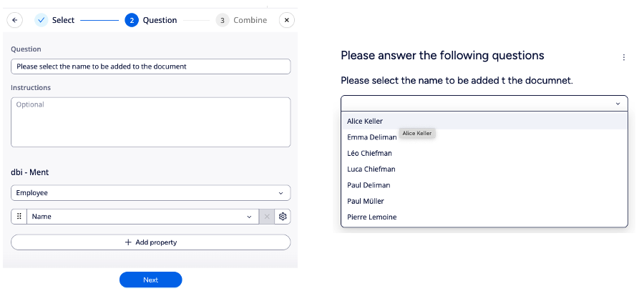Click the Select step checkmark circle
Screen dimensions: 644x296
[41, 20]
